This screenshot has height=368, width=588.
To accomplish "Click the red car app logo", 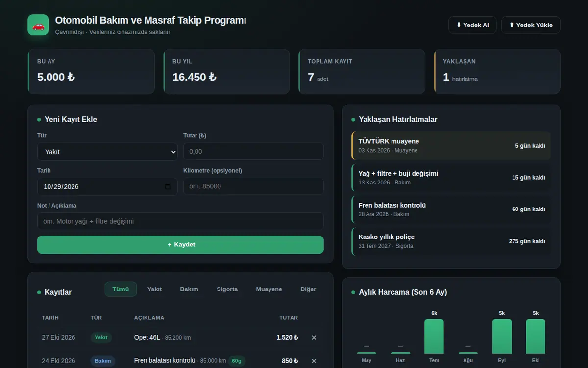I will [38, 25].
